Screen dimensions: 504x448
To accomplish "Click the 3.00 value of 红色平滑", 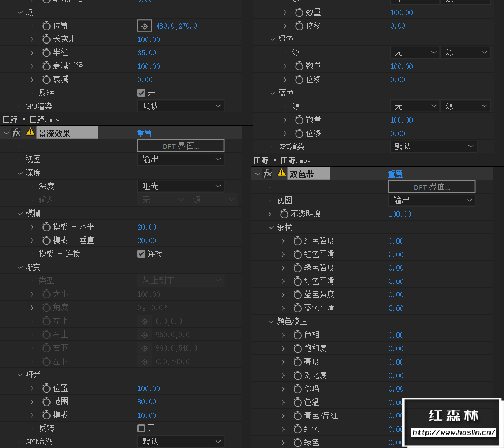I will point(396,254).
